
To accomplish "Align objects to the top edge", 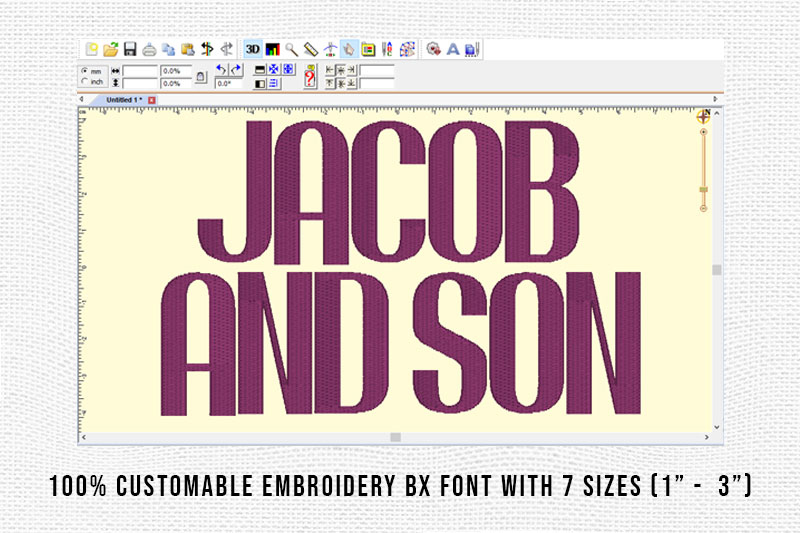I will click(x=330, y=83).
